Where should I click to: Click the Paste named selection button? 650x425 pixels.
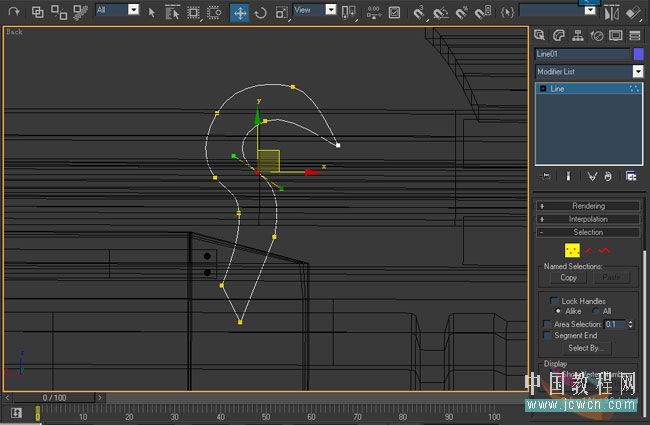click(611, 278)
